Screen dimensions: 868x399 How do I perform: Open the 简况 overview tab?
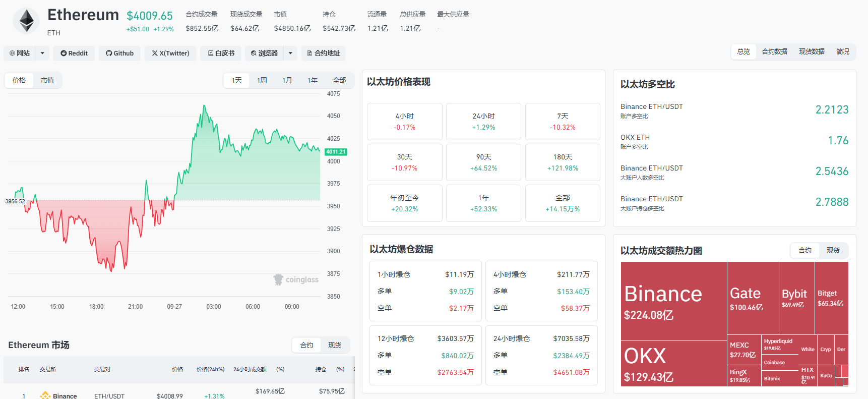842,51
